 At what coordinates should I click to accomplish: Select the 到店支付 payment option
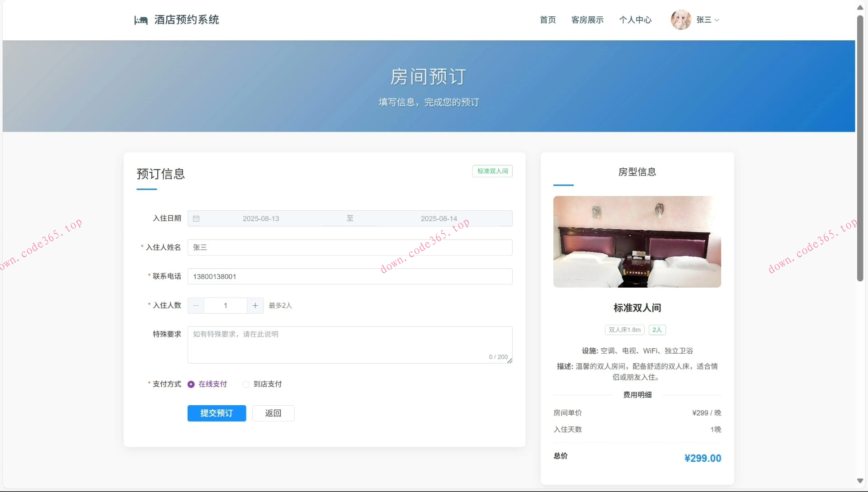(245, 384)
